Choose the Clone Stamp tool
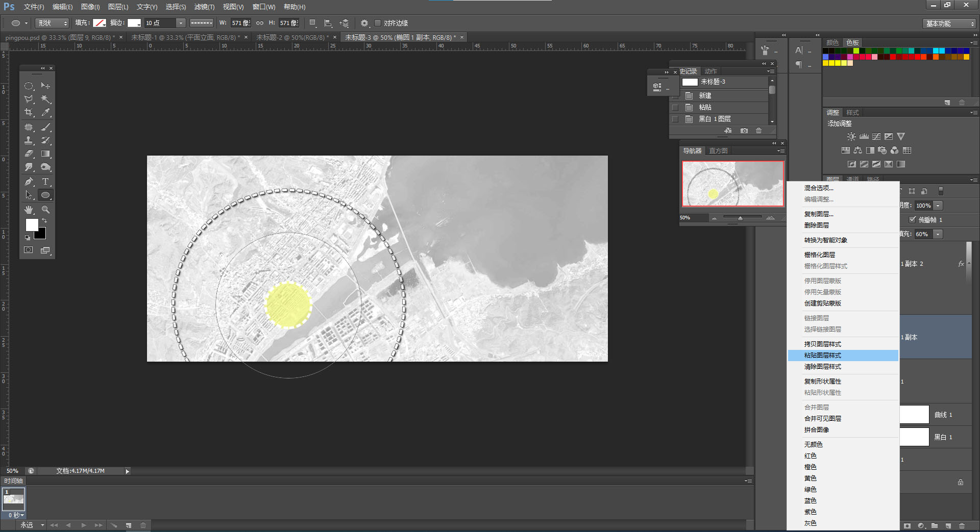The width and height of the screenshot is (980, 532). (29, 140)
